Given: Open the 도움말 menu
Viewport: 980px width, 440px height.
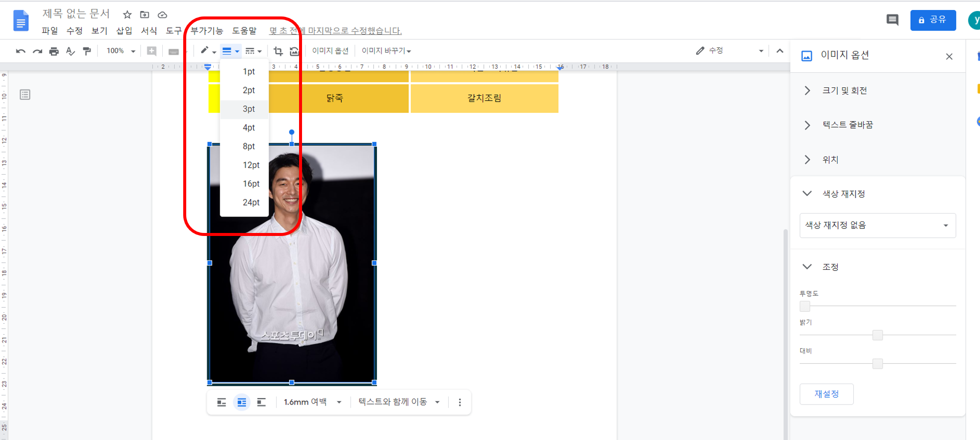Looking at the screenshot, I should pyautogui.click(x=245, y=31).
